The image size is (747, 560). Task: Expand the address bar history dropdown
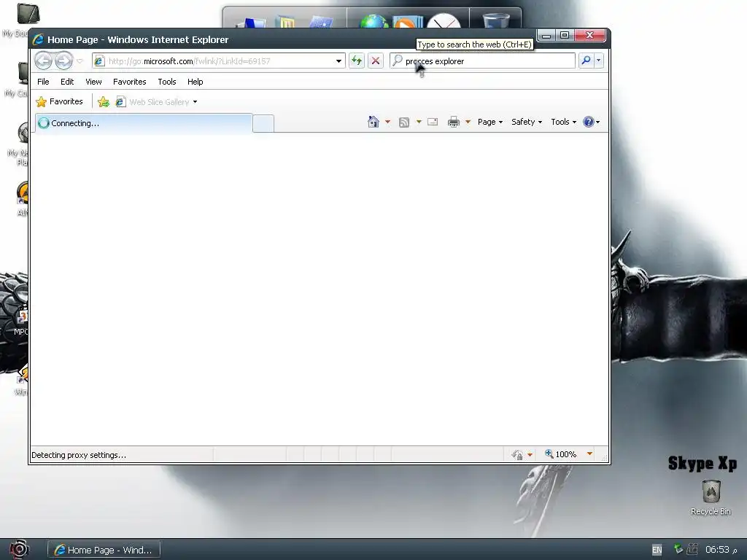(x=338, y=61)
